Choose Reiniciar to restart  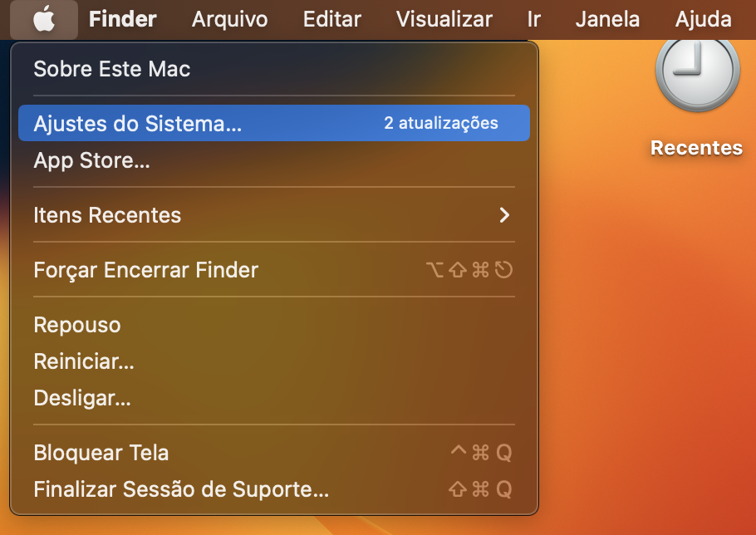pyautogui.click(x=84, y=361)
